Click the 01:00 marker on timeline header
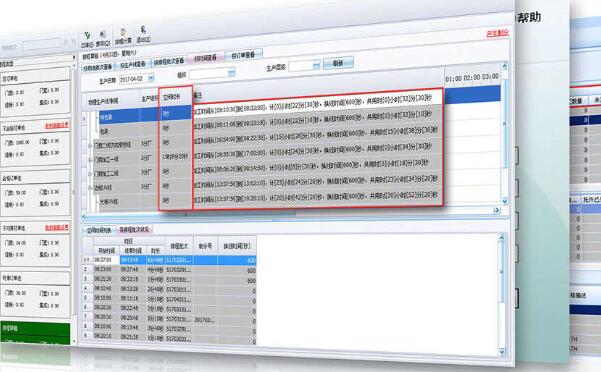Screen dimensions: 601x372 (x=453, y=78)
